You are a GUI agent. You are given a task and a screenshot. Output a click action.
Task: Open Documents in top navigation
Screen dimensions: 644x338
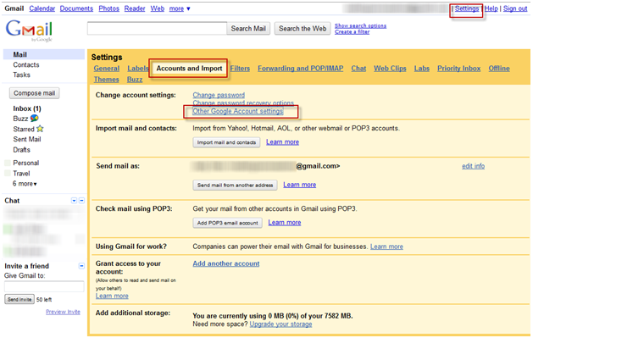76,8
